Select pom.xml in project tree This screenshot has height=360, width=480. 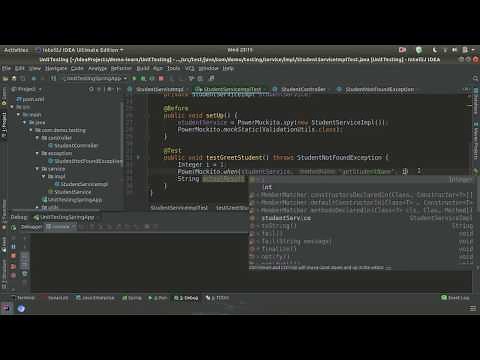[30, 99]
